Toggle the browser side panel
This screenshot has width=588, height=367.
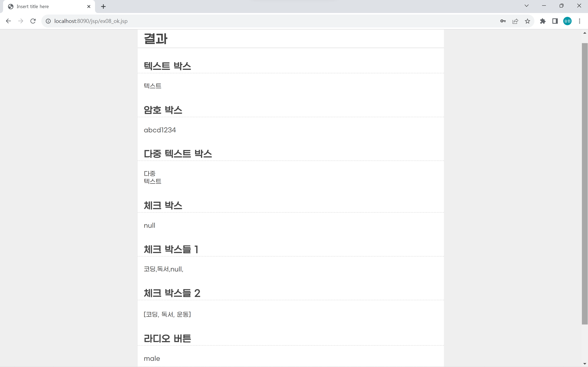[x=555, y=21]
